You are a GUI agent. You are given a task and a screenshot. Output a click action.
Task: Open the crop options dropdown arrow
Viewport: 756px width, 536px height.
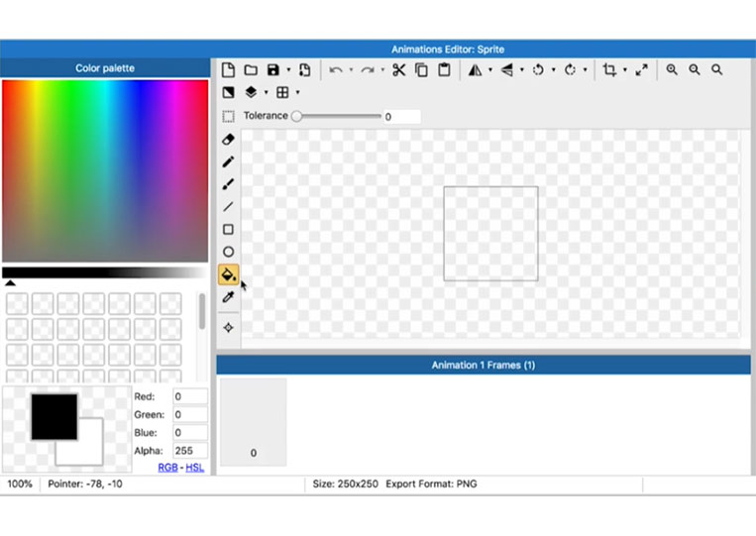pos(625,70)
